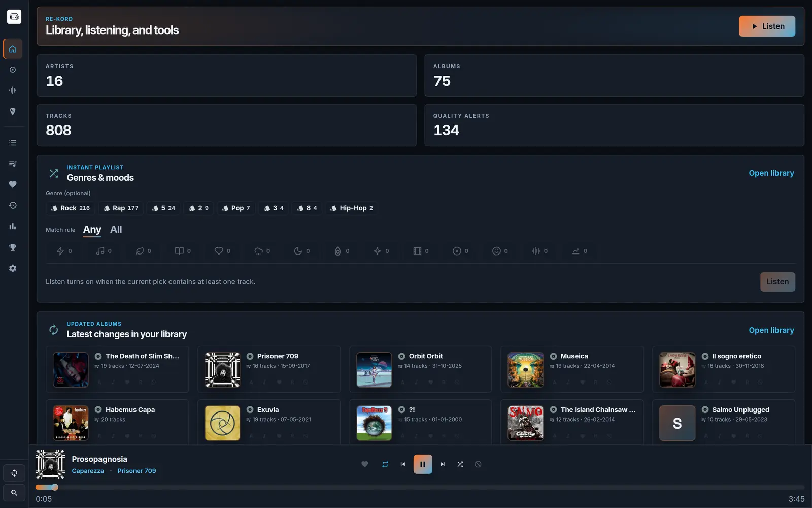Select the All match rule

[116, 230]
